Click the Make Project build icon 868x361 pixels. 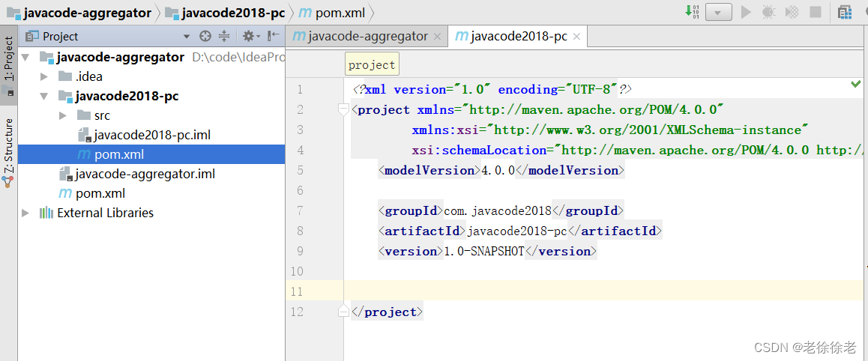click(692, 12)
